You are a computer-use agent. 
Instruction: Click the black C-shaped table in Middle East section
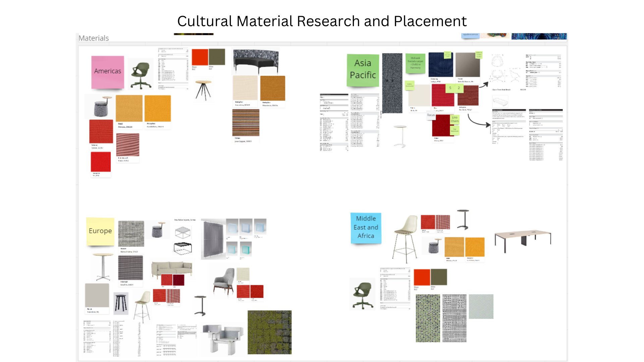click(463, 220)
